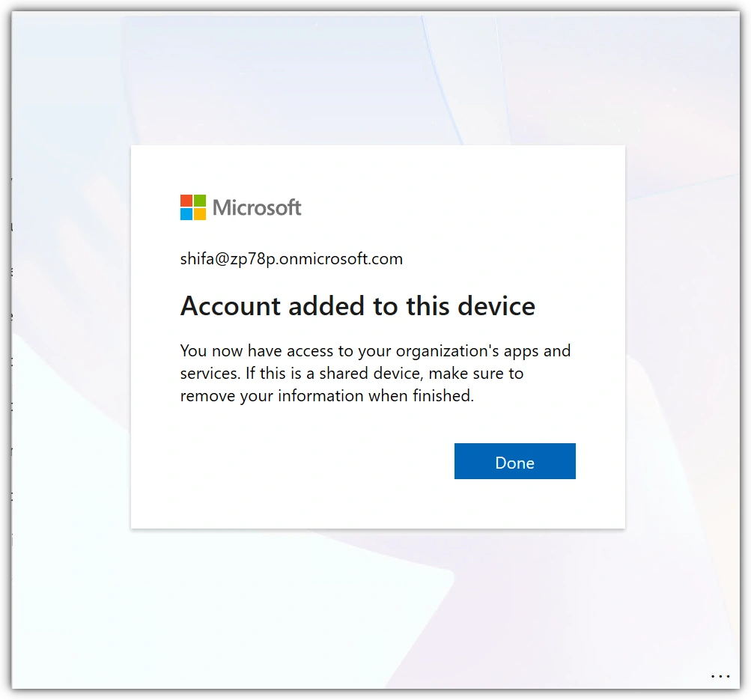751x700 pixels.
Task: Click the 'Account added to this device' heading
Action: coord(358,306)
